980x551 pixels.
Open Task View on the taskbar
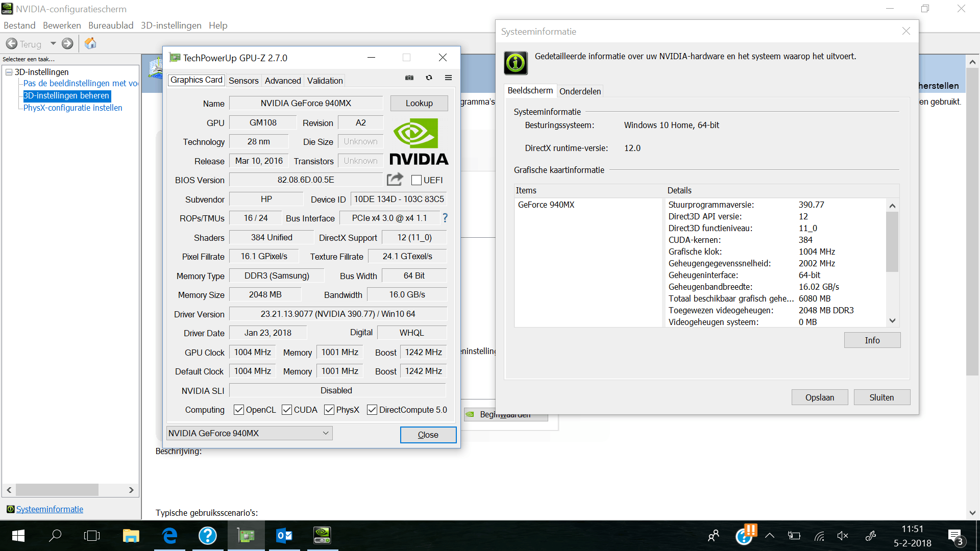pos(92,536)
